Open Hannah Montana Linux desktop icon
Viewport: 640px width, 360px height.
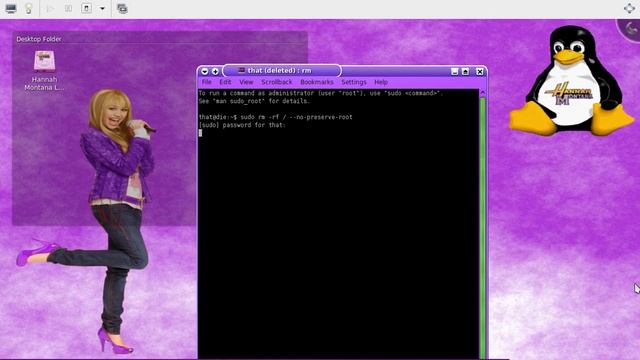[44, 70]
